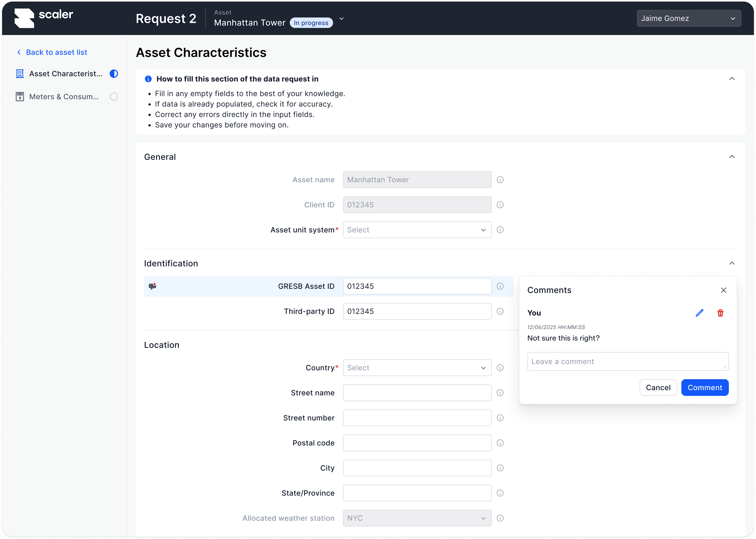The image size is (756, 539).
Task: Click info icon next to Country
Action: point(500,368)
